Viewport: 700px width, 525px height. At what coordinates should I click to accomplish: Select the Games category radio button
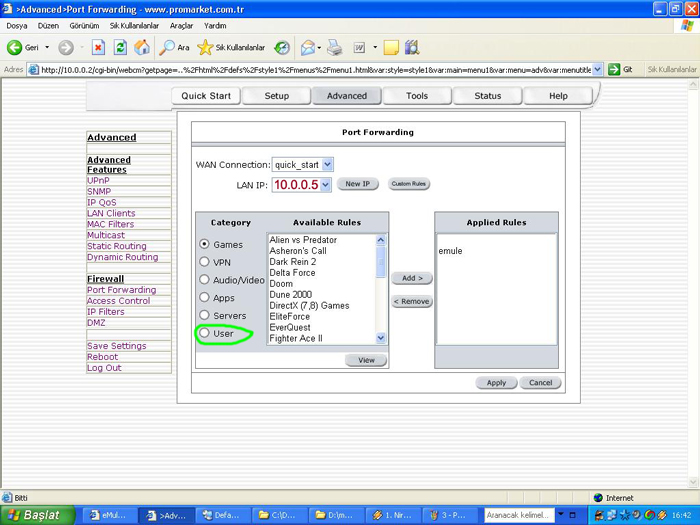coord(204,244)
